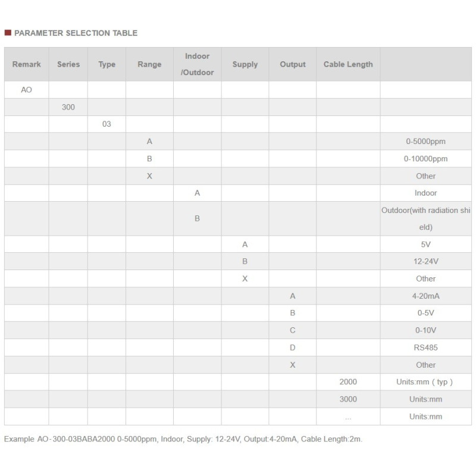The height and width of the screenshot is (476, 476).
Task: Select the Remark column header
Action: coord(27,64)
